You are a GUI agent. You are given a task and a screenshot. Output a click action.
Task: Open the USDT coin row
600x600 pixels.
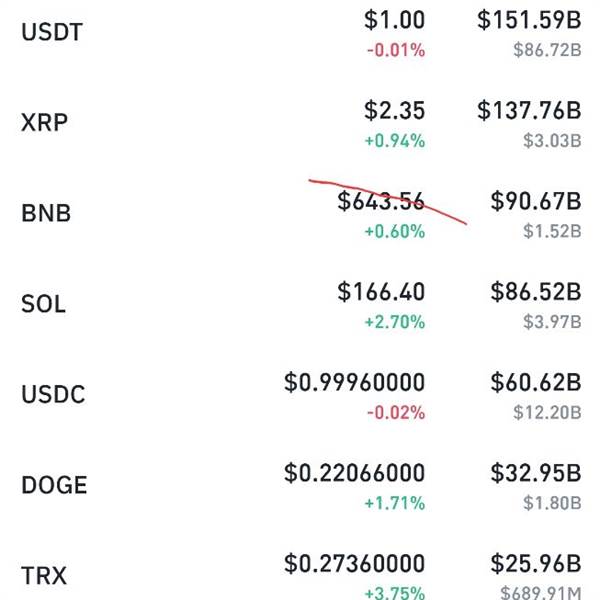(300, 33)
